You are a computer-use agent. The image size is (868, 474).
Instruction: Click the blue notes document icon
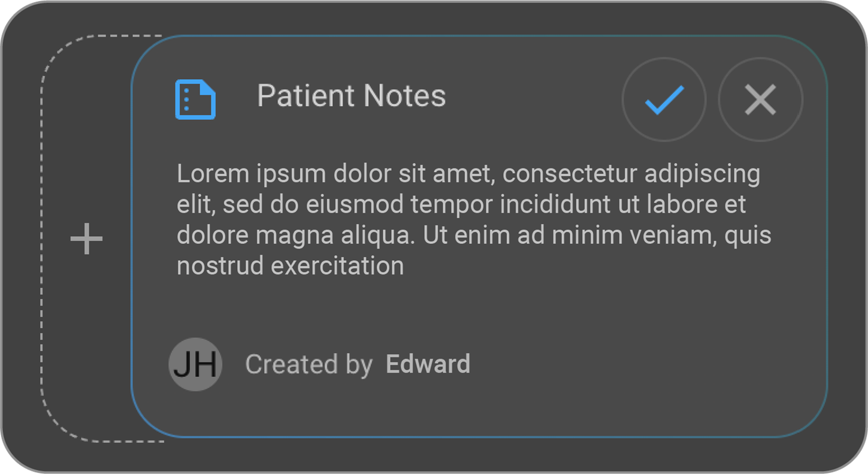tap(195, 99)
